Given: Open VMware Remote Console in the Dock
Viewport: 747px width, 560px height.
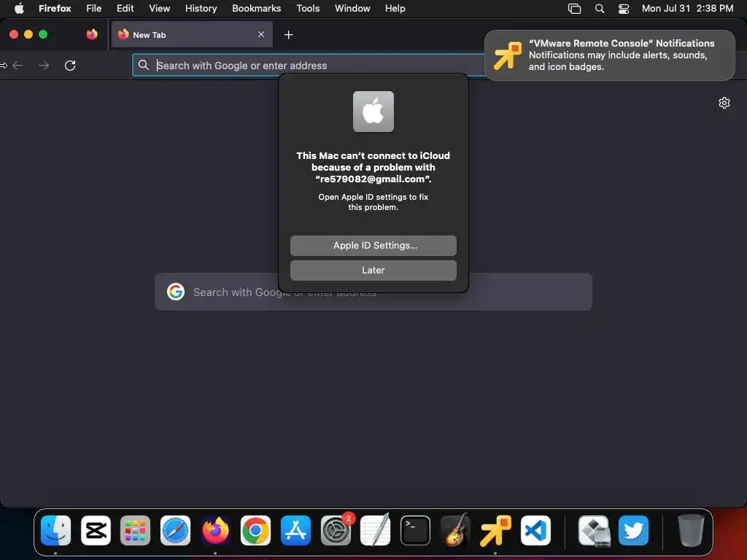Looking at the screenshot, I should tap(495, 530).
